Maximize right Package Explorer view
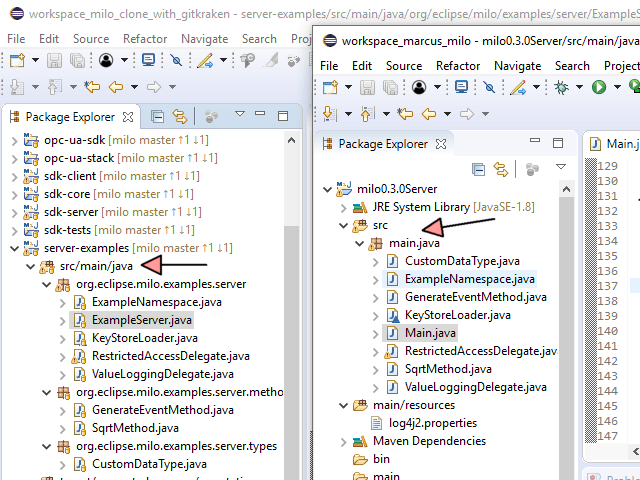Image resolution: width=640 pixels, height=480 pixels. click(558, 143)
